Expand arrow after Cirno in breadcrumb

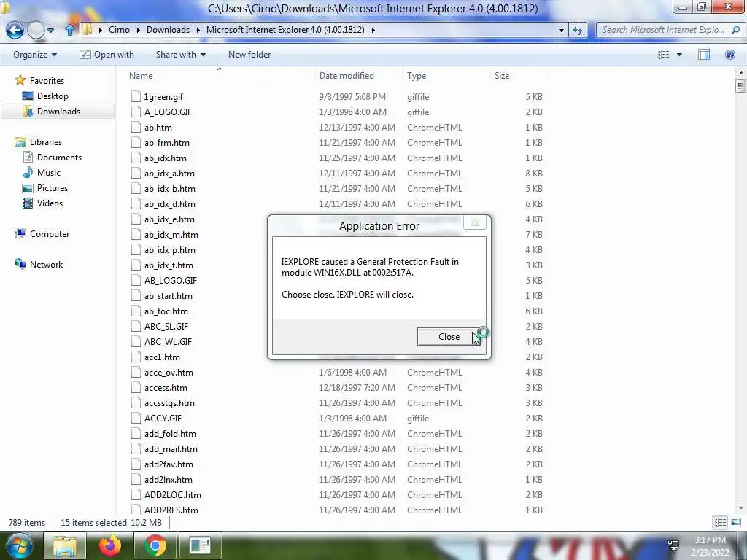(x=138, y=30)
